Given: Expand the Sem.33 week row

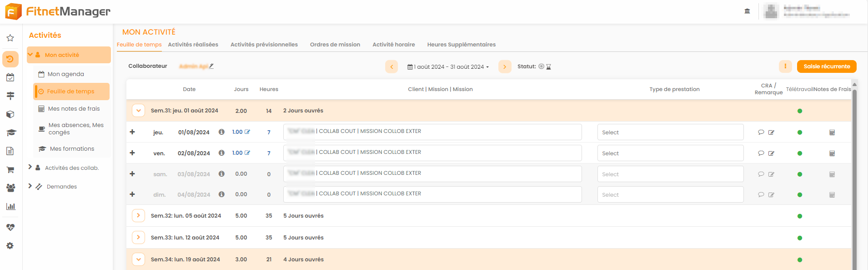Looking at the screenshot, I should (x=138, y=238).
